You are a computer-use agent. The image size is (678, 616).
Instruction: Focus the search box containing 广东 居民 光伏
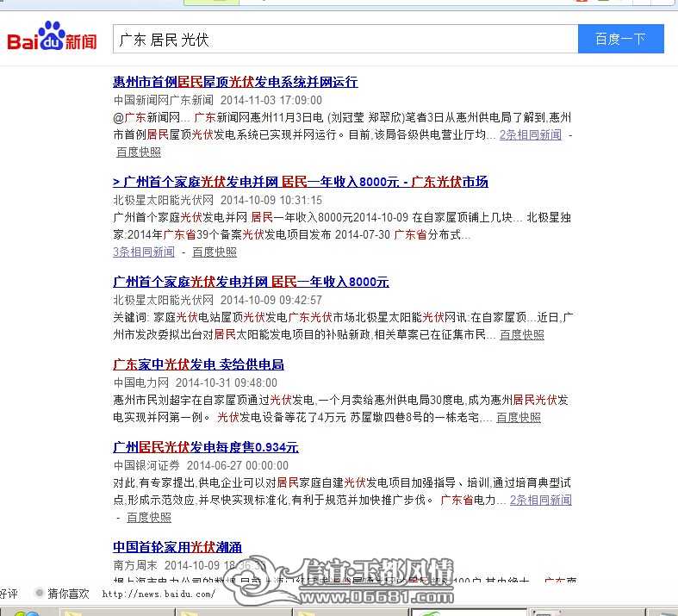tap(345, 40)
